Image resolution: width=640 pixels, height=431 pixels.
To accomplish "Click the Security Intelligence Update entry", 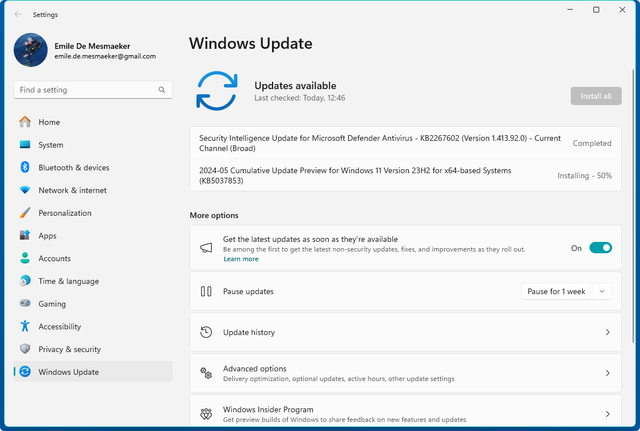I will (x=405, y=143).
